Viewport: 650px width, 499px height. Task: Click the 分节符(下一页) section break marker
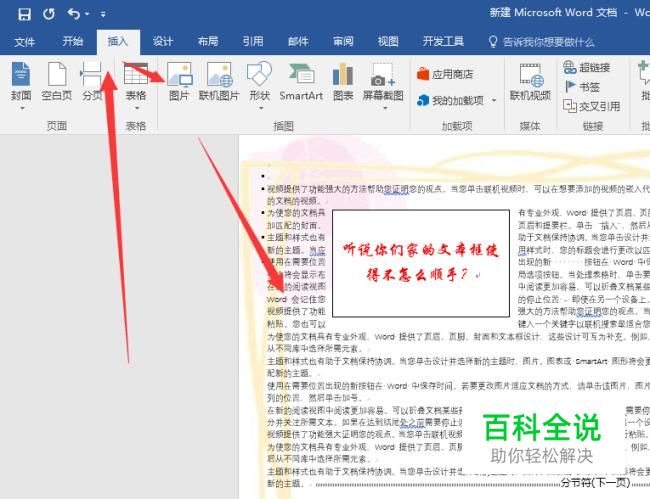pos(595,483)
